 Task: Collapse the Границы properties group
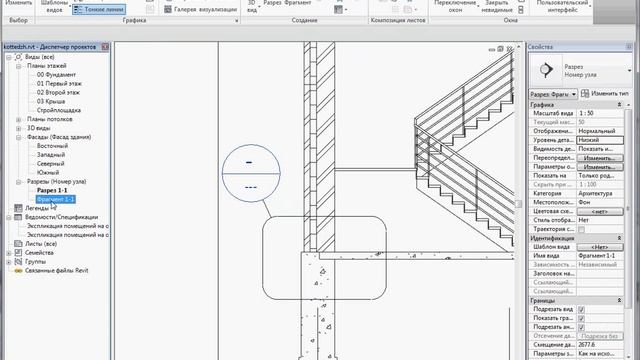point(619,300)
